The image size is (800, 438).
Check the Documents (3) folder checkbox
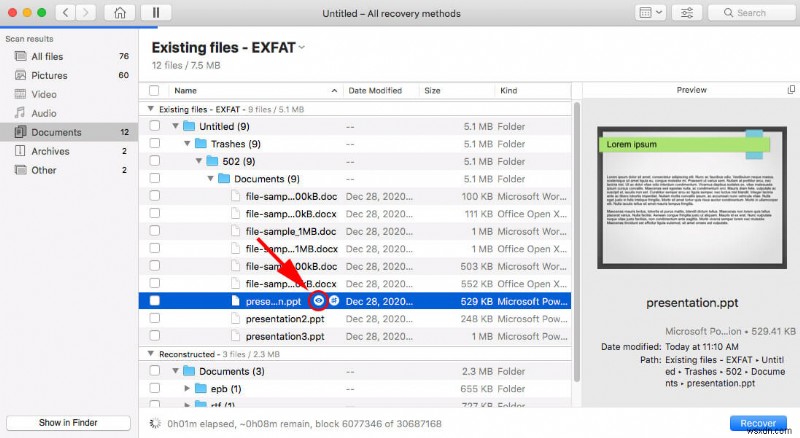155,371
